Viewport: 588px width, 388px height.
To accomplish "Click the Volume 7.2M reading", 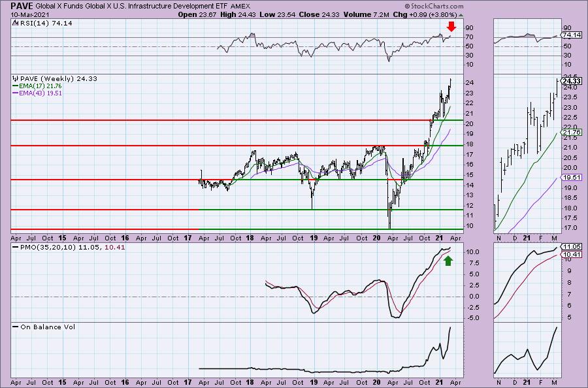I will [x=367, y=14].
